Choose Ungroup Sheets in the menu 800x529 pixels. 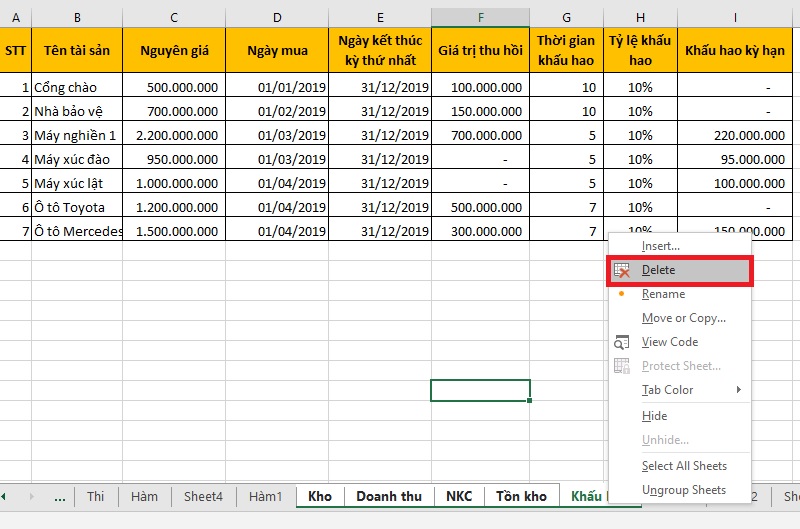pyautogui.click(x=683, y=490)
